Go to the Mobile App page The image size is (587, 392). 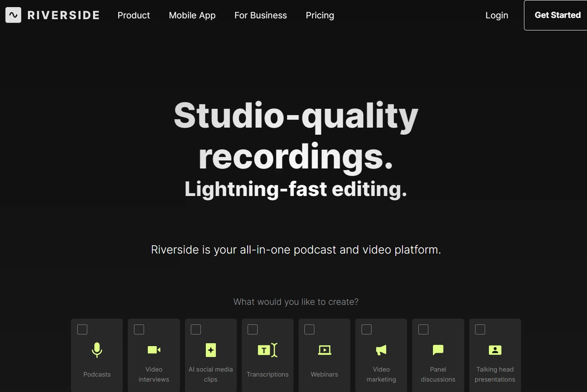click(192, 15)
